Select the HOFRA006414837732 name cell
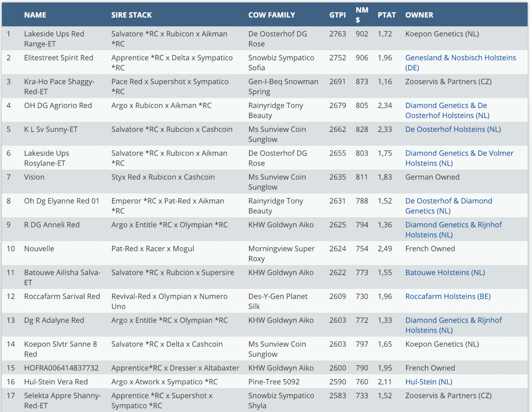 [61, 368]
